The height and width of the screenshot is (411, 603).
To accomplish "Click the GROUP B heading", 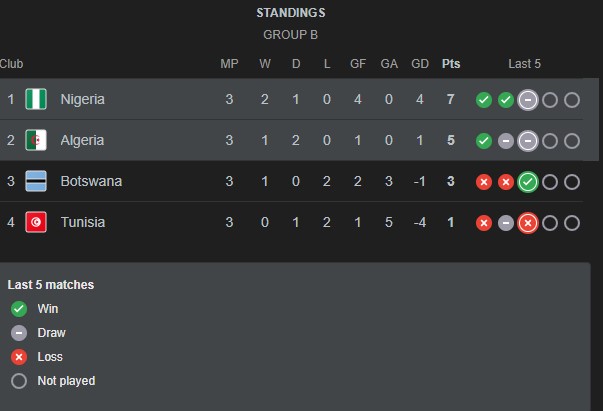I will (290, 35).
